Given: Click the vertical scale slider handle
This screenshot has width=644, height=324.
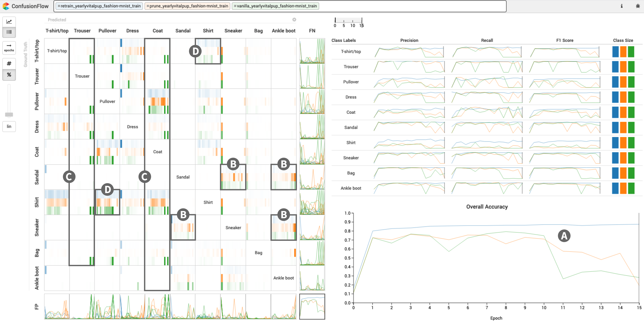Looking at the screenshot, I should click(x=9, y=115).
